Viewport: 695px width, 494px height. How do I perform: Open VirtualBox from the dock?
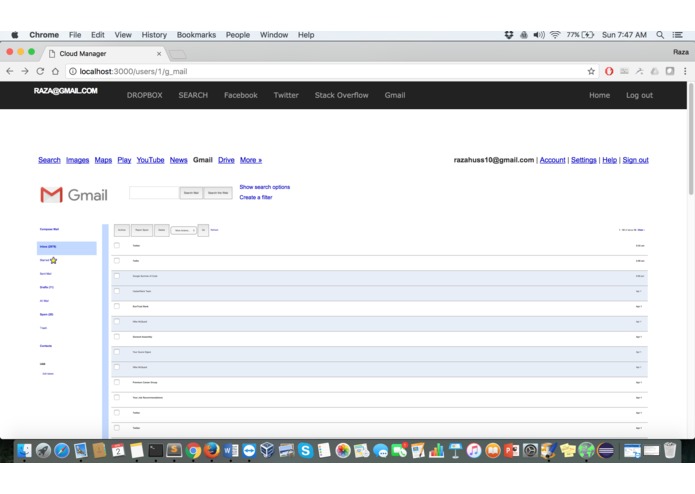tap(268, 451)
